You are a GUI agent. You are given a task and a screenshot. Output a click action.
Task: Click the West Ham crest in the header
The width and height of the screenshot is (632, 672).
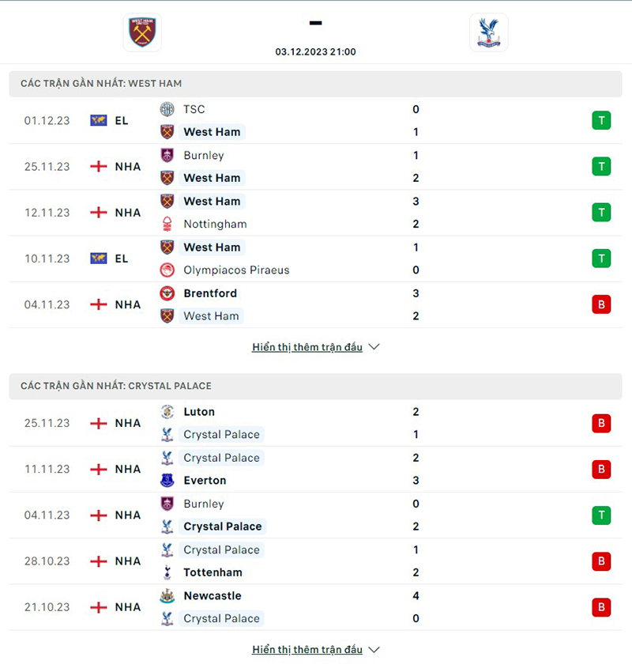pos(143,32)
